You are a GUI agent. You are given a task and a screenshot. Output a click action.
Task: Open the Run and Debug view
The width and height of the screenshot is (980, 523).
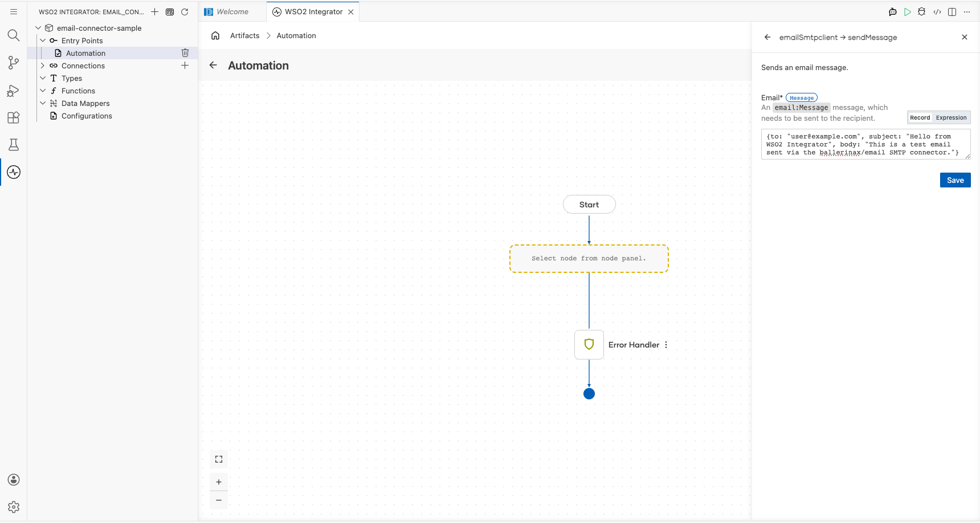(x=14, y=90)
